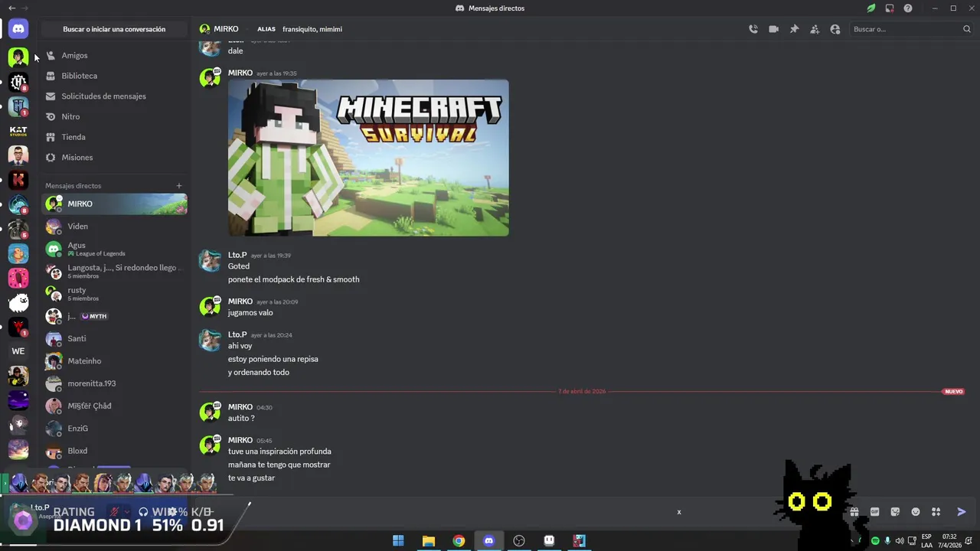Open the clock showing 07:32
Image resolution: width=980 pixels, height=551 pixels.
coord(949,536)
